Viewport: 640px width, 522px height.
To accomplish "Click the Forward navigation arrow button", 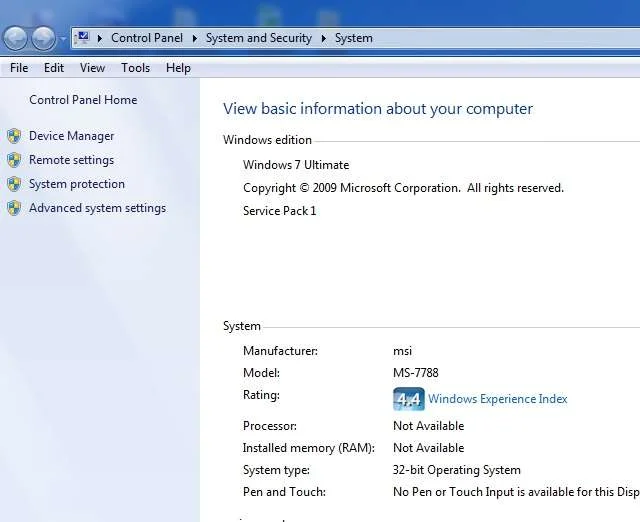I will click(x=44, y=38).
